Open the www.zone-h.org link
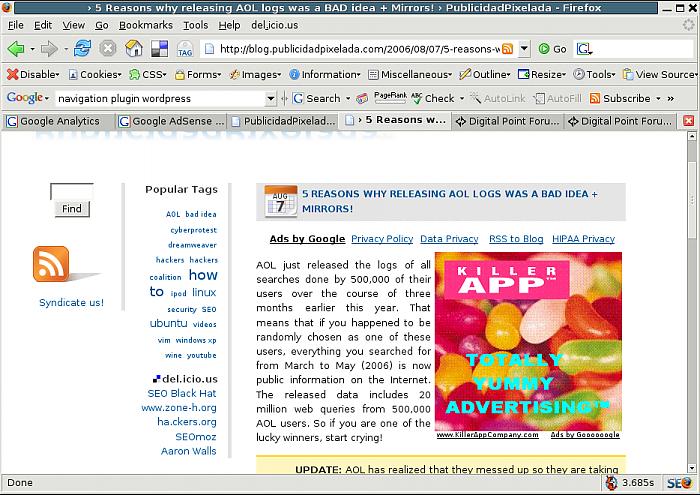 [x=179, y=408]
